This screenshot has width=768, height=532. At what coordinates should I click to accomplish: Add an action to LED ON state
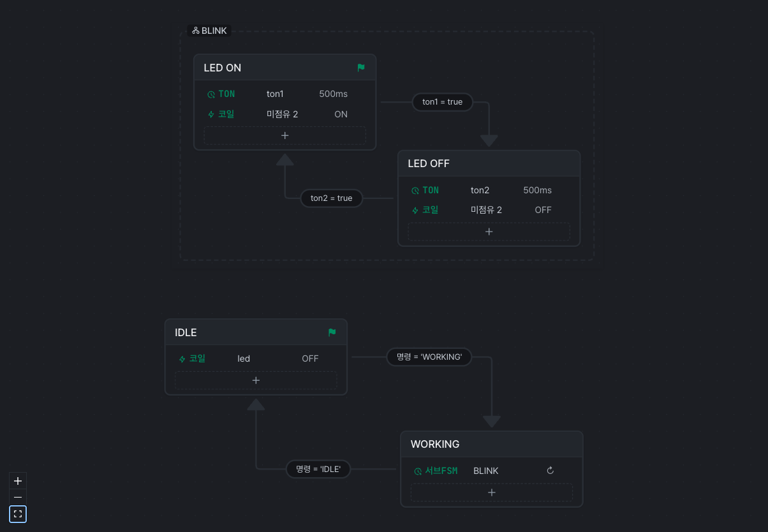284,135
